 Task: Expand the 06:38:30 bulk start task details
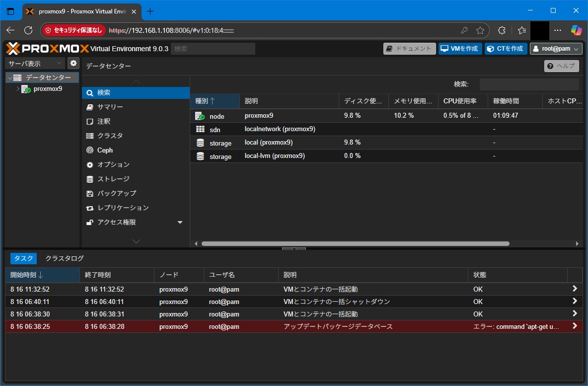tap(575, 313)
